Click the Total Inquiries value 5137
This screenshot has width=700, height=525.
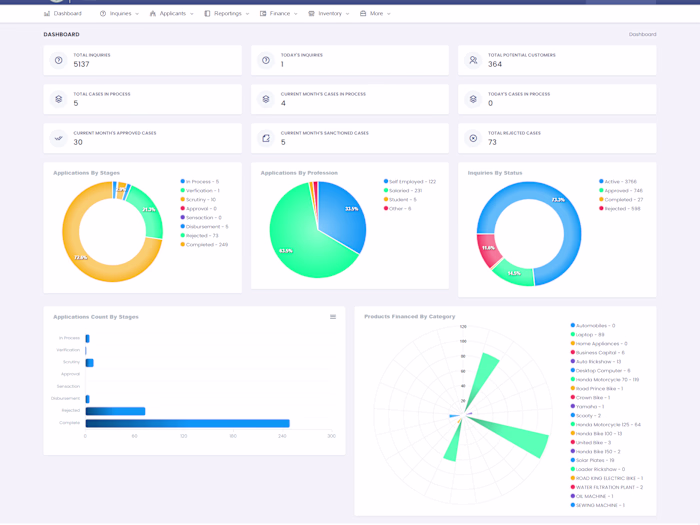pyautogui.click(x=81, y=64)
